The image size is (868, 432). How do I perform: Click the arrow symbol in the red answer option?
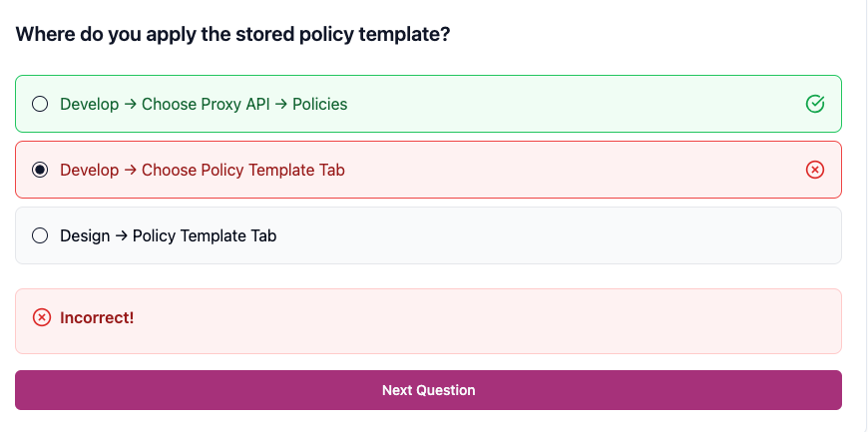point(130,171)
